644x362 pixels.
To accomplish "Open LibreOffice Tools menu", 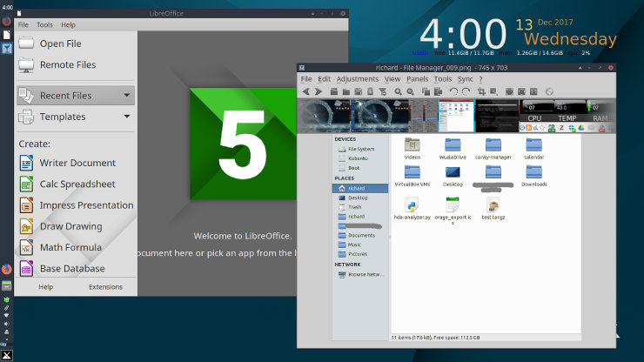I will point(44,24).
